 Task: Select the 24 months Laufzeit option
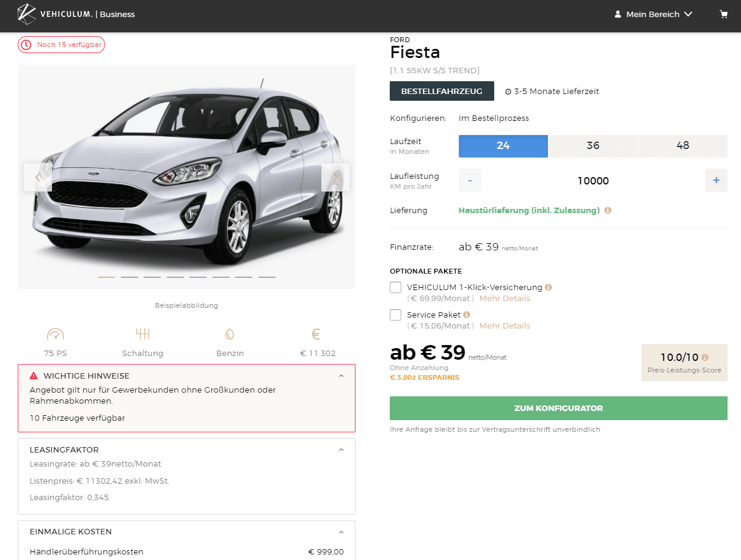[503, 146]
